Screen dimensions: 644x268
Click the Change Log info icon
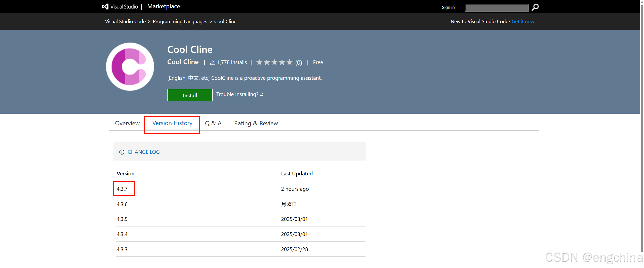122,152
